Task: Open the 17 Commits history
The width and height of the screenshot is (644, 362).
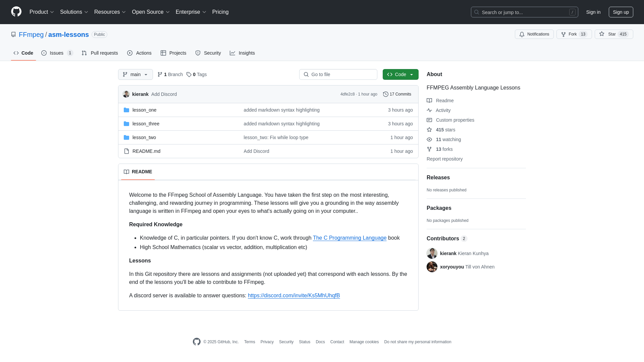Action: 397,94
